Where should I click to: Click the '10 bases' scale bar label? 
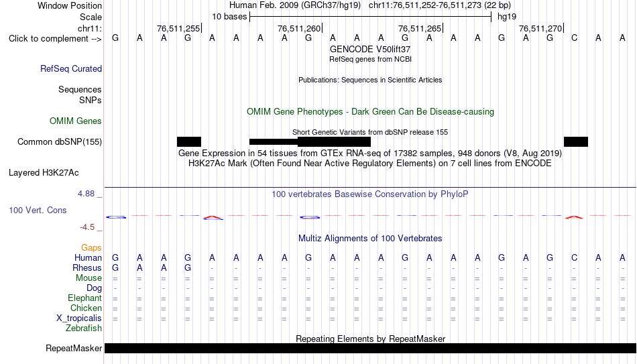point(229,17)
